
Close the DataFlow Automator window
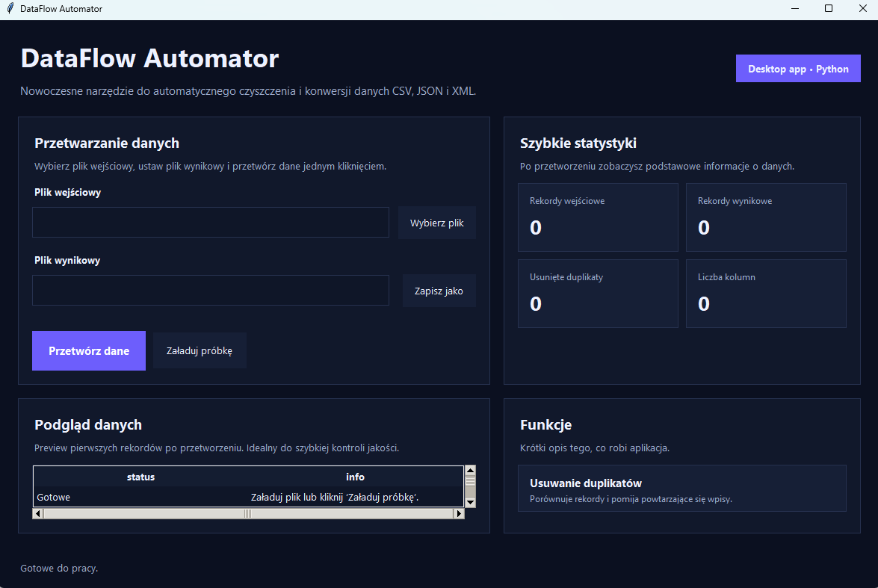point(863,8)
